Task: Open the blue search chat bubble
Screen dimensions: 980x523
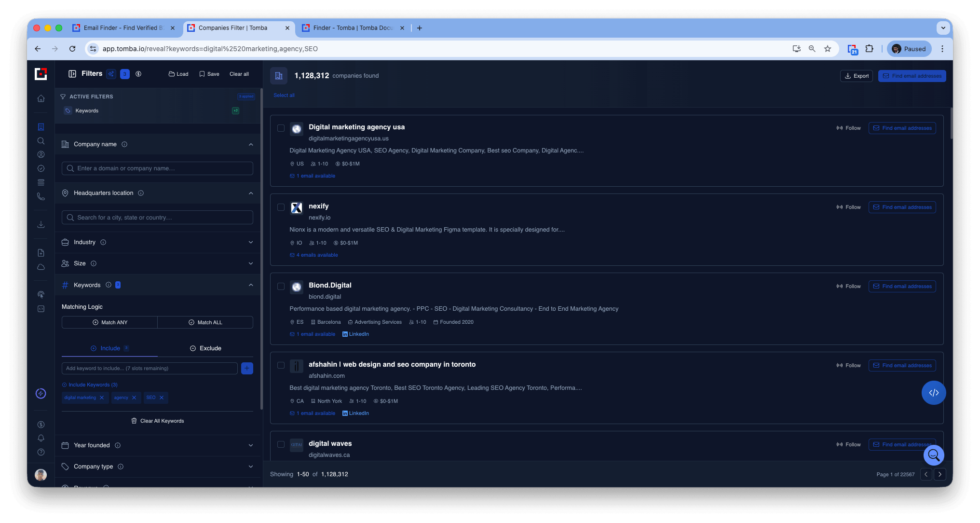Action: point(934,454)
